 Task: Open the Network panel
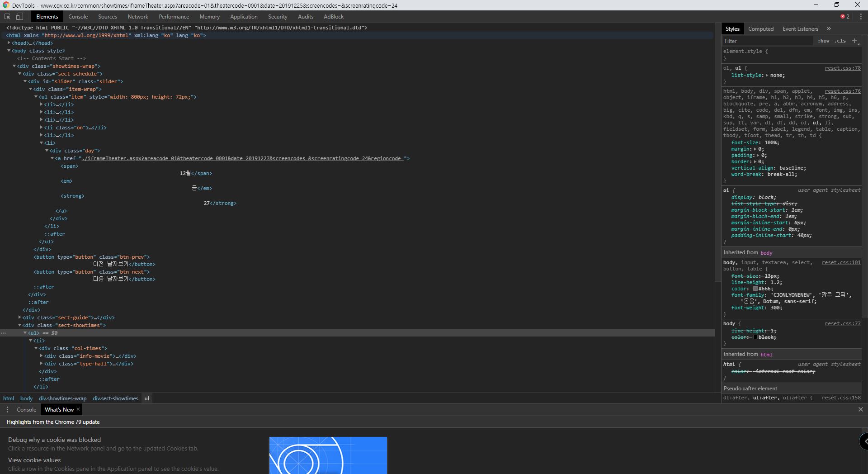[138, 16]
